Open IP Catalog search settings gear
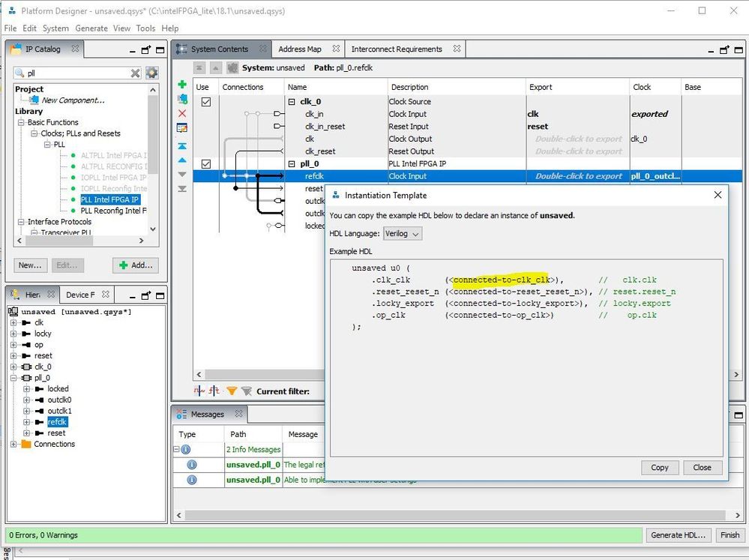 (x=152, y=73)
